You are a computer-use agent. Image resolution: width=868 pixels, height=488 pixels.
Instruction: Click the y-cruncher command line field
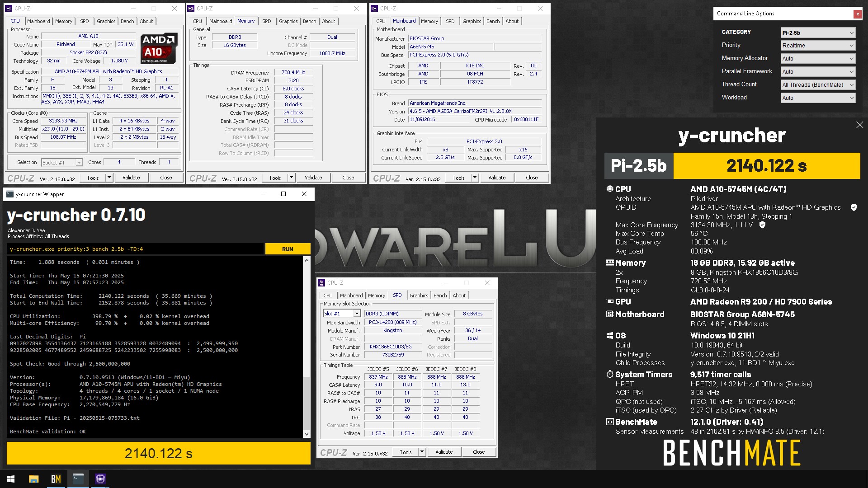(x=135, y=249)
